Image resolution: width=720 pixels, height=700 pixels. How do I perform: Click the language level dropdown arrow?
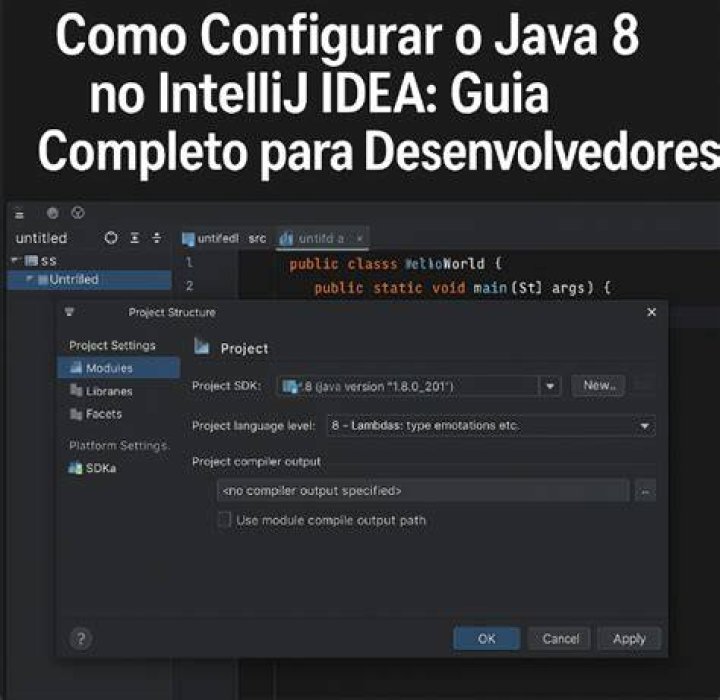(644, 426)
